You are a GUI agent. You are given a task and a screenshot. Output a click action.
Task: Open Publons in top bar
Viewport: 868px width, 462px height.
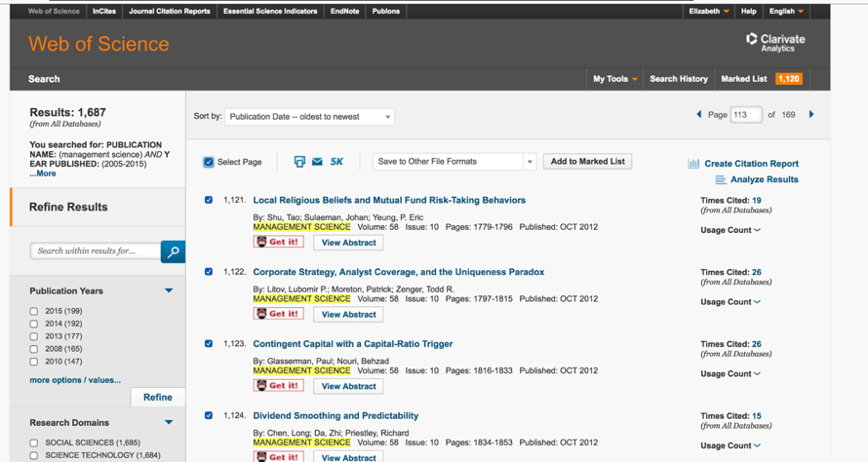(x=386, y=11)
